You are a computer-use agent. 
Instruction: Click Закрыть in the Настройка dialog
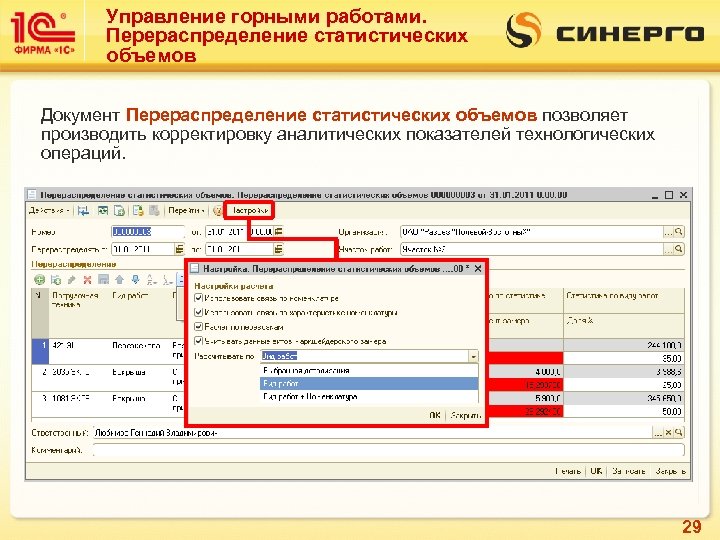(x=466, y=415)
